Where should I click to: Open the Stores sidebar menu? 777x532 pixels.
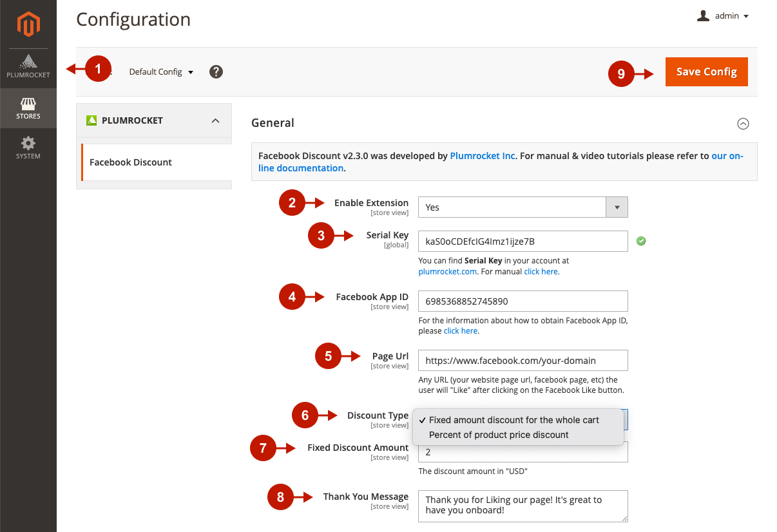click(x=28, y=108)
